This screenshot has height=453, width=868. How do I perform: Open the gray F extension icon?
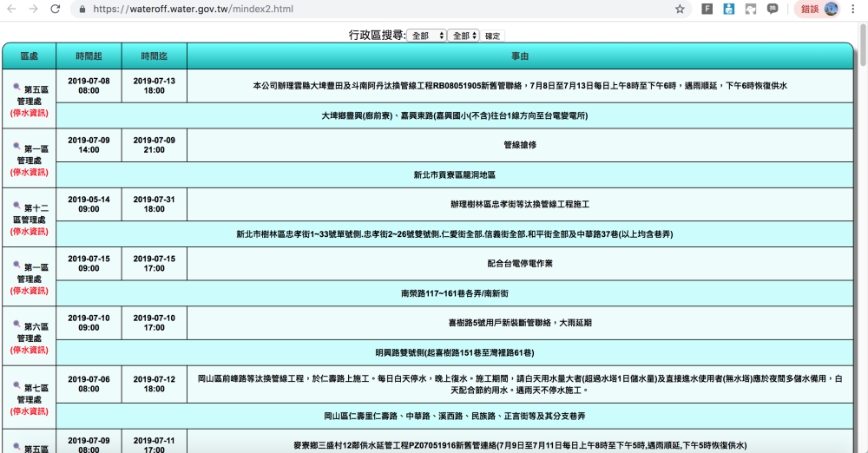point(707,9)
